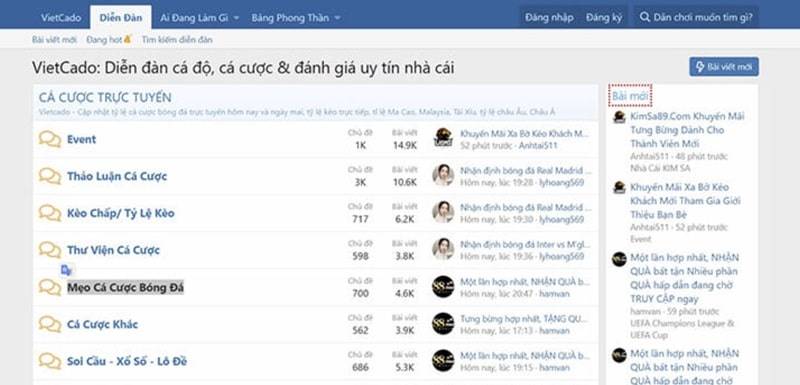
Task: Open hamvan avatar in Soi Cầu row
Action: coord(443,360)
